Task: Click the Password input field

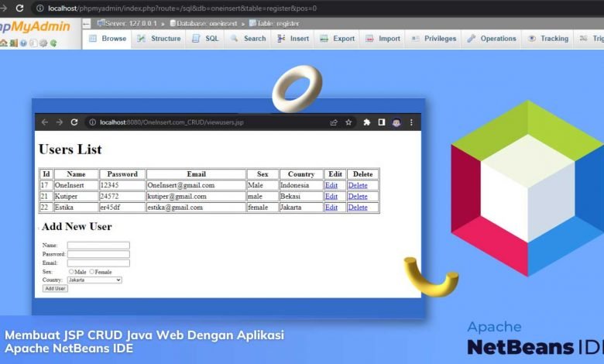Action: click(98, 254)
